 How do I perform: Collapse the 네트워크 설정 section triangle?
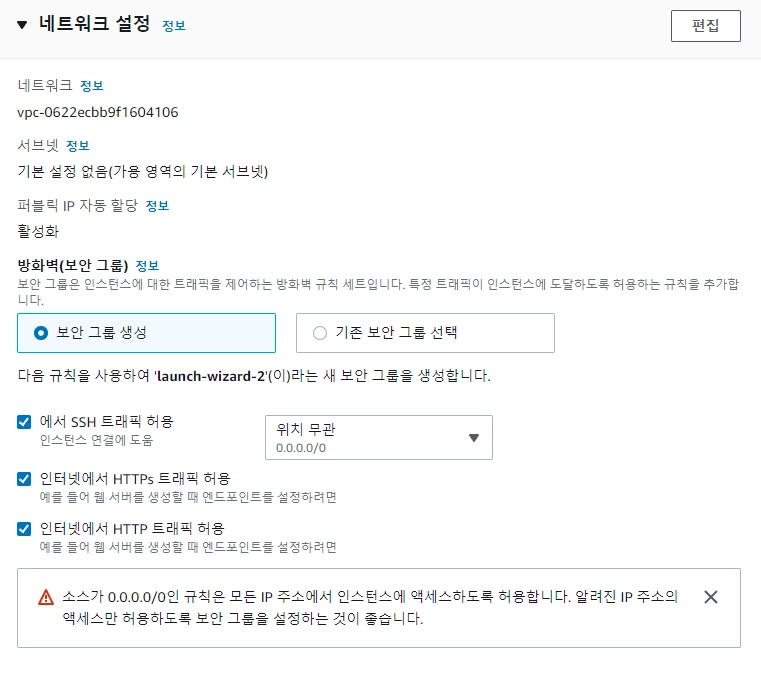click(x=22, y=25)
